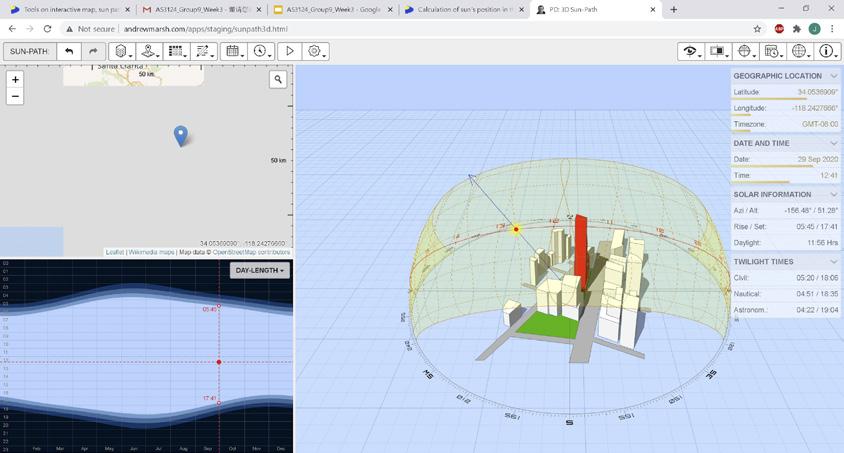
Task: Click the OpenStreetMap contributors link
Action: (x=251, y=252)
